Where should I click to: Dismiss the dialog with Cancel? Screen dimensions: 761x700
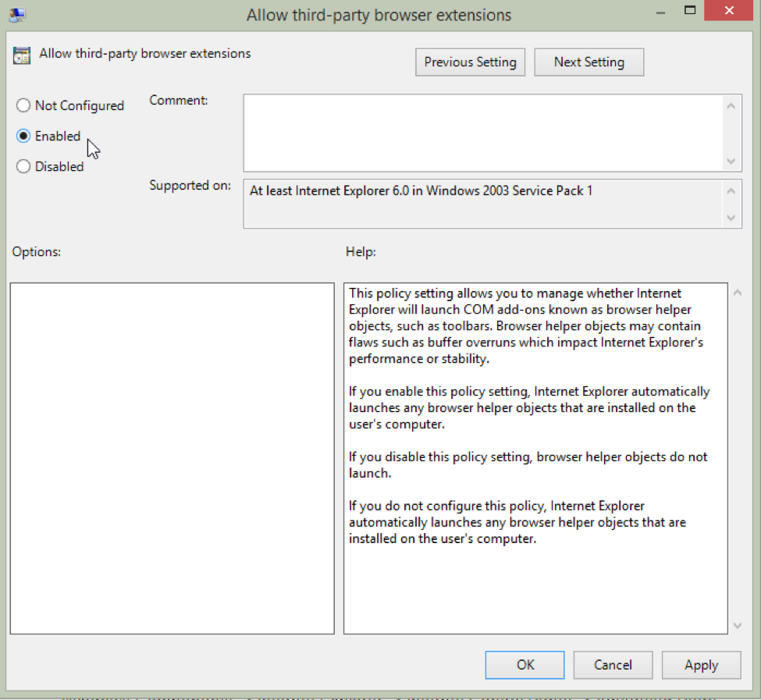613,665
